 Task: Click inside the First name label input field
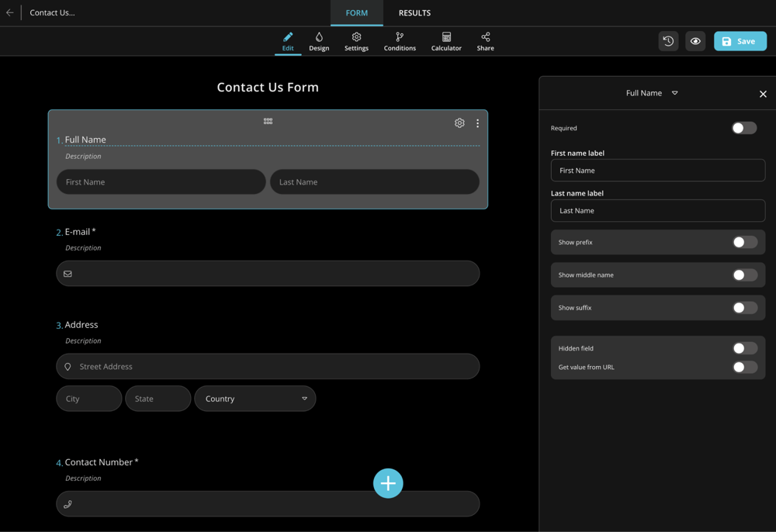657,170
